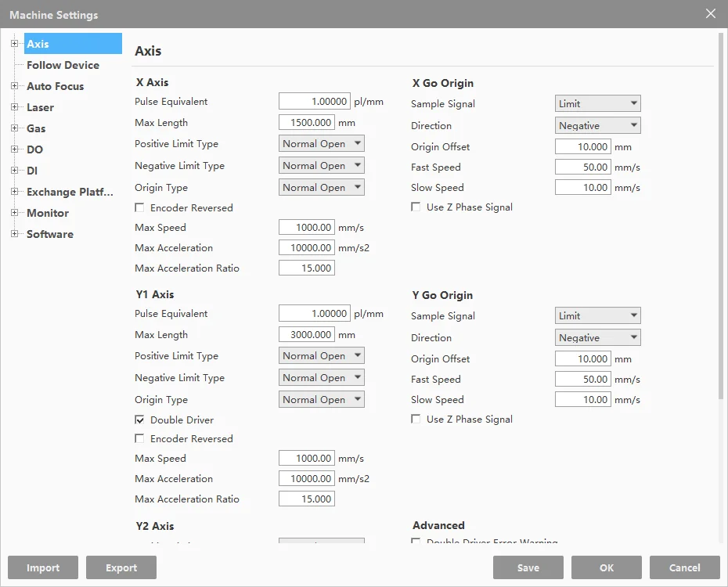Click the Export button
Viewport: 728px width, 587px height.
point(121,567)
